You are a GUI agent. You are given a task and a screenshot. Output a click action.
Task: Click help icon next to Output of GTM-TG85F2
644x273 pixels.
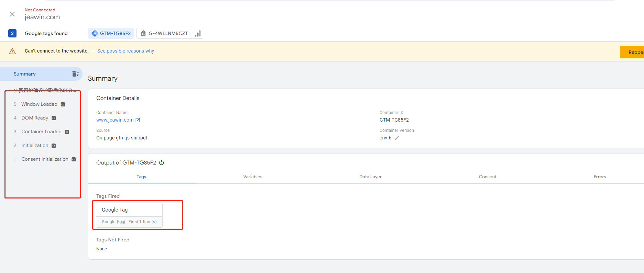click(162, 163)
